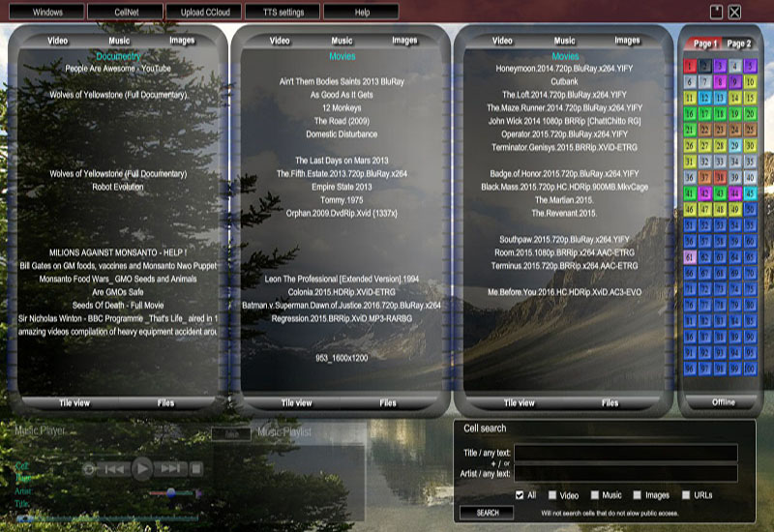774x532 pixels.
Task: Click the SEARCH button
Action: point(488,513)
